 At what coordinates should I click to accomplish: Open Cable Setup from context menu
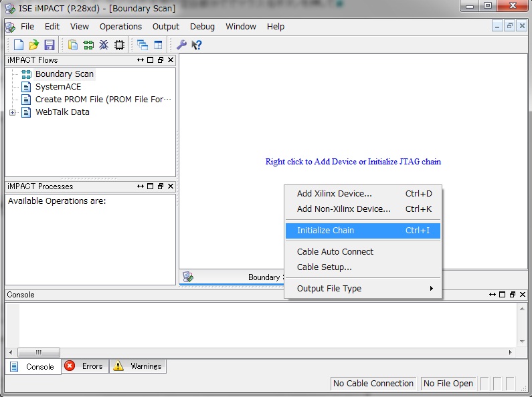[363, 267]
